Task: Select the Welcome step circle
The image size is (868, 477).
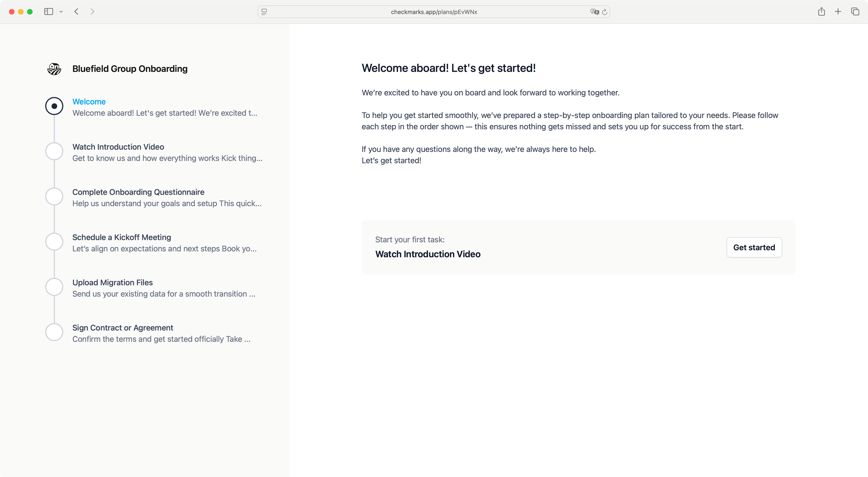Action: [54, 106]
